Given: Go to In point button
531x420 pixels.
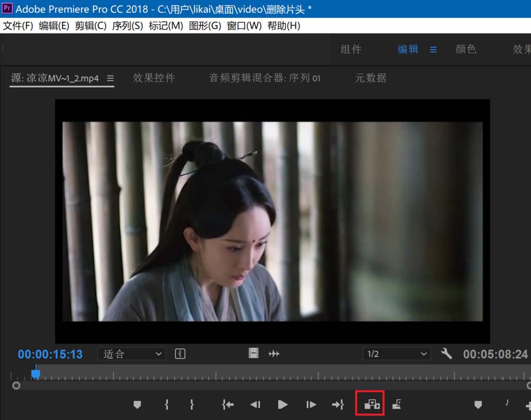Looking at the screenshot, I should (x=228, y=405).
